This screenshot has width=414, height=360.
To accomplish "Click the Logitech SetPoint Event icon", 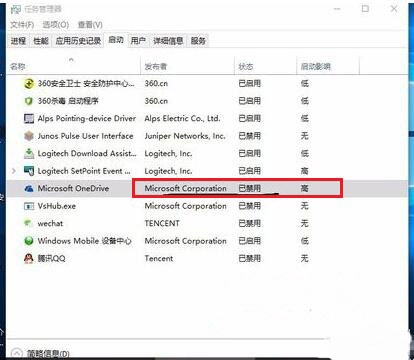I will [x=29, y=171].
